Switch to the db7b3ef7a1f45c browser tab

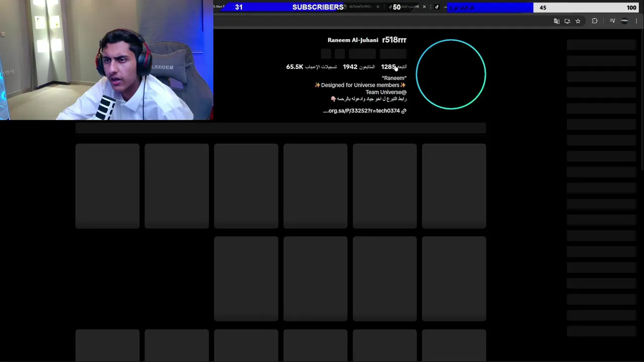[360, 7]
